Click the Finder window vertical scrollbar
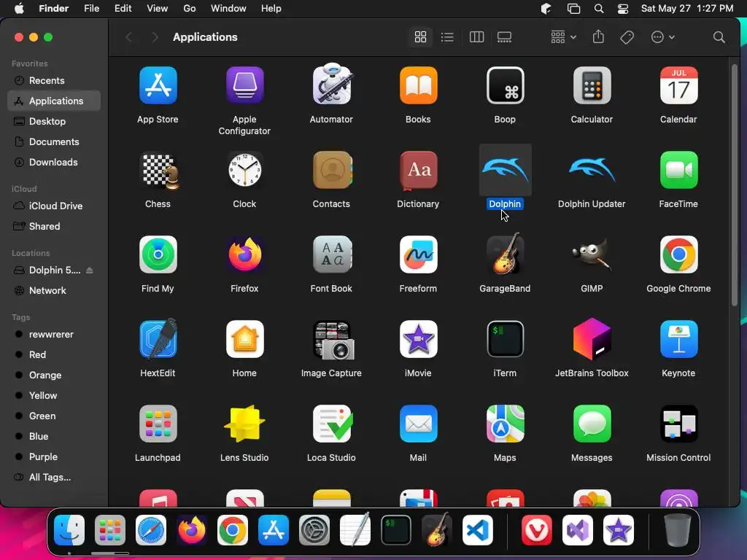 click(734, 184)
